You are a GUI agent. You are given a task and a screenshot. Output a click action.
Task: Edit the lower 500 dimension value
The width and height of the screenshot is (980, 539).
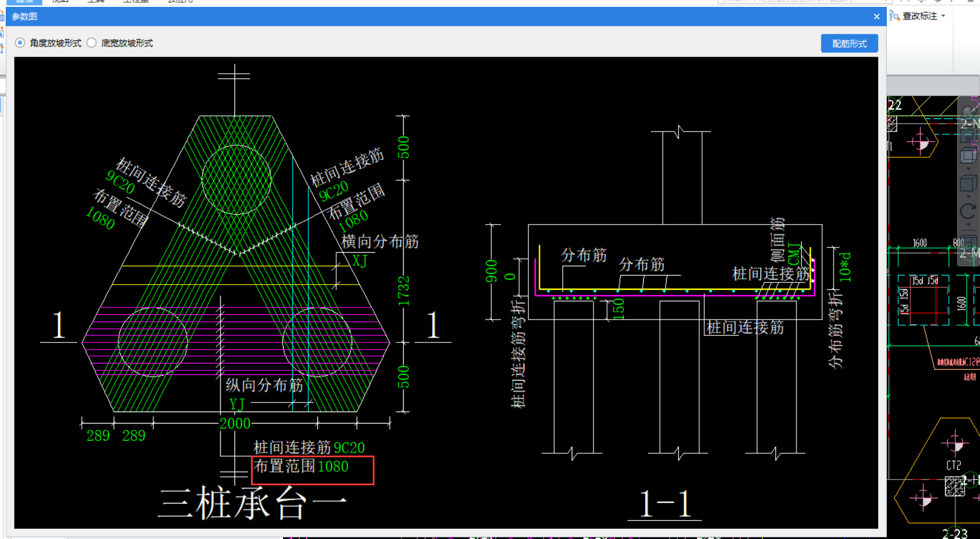pos(404,377)
